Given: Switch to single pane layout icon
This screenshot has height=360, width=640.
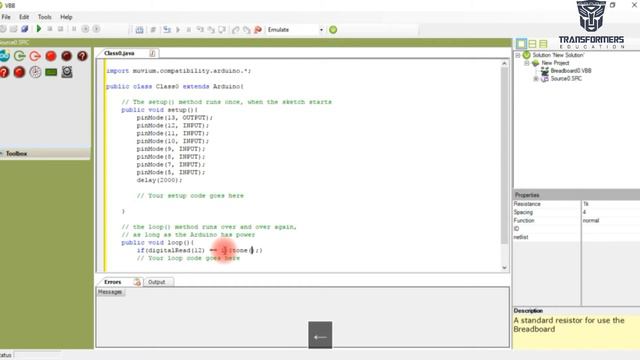Looking at the screenshot, I should (521, 43).
